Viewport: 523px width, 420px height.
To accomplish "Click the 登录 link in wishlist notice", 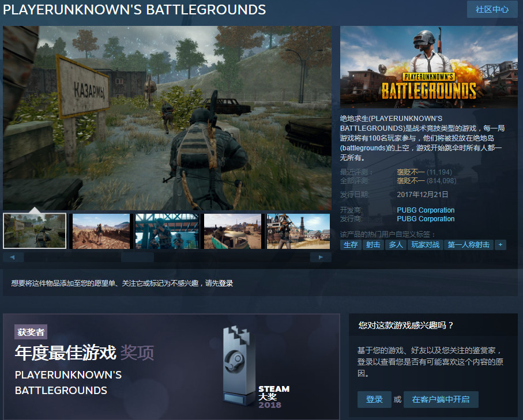I will 226,283.
